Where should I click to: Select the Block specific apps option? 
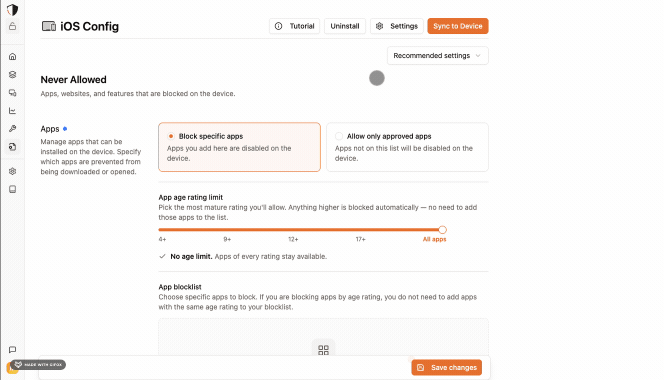(x=239, y=147)
